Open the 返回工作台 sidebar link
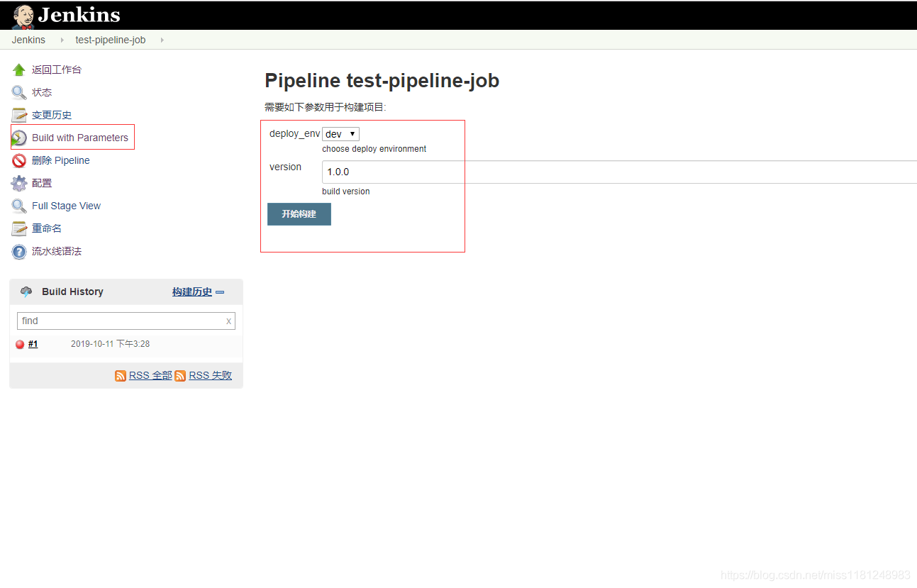 (57, 70)
